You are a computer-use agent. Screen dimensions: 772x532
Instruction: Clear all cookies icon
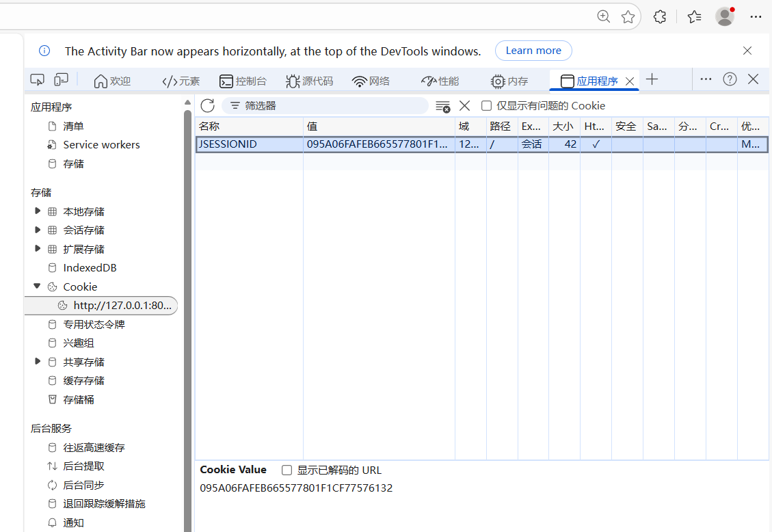click(x=442, y=106)
